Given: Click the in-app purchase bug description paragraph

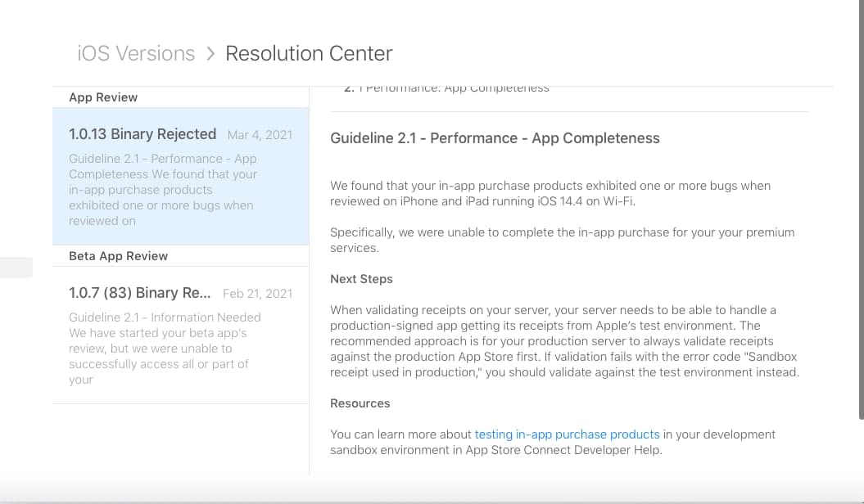Looking at the screenshot, I should tap(550, 193).
